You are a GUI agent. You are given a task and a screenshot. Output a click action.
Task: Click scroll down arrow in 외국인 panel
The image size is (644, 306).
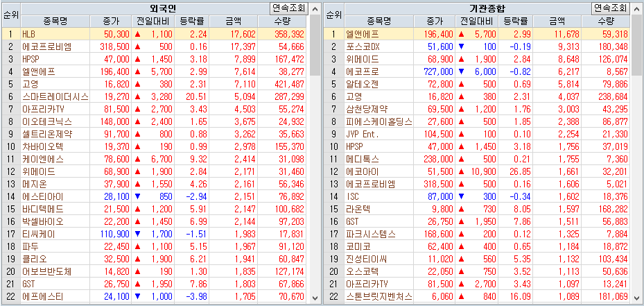pos(315,298)
